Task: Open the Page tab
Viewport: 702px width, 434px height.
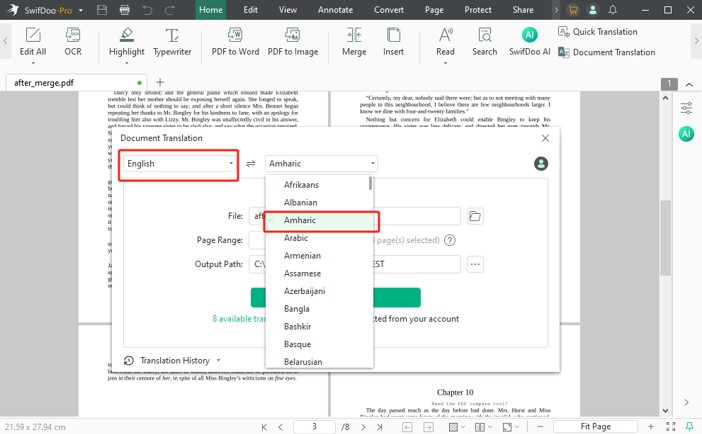Action: point(434,10)
